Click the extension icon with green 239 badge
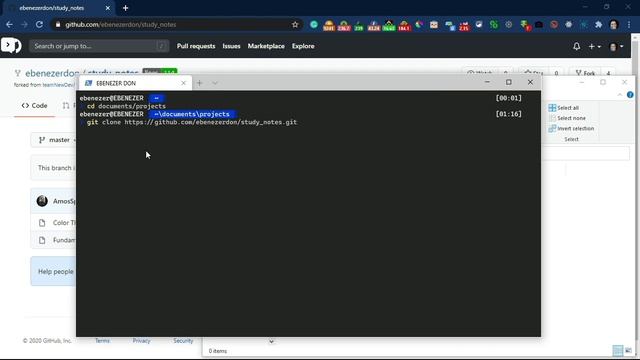The width and height of the screenshot is (640, 360). coord(359,25)
